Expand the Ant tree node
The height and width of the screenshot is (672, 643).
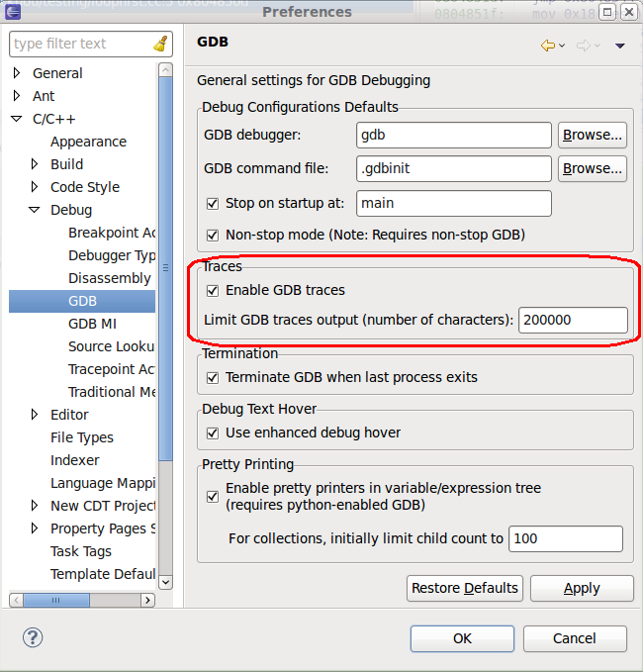(17, 96)
